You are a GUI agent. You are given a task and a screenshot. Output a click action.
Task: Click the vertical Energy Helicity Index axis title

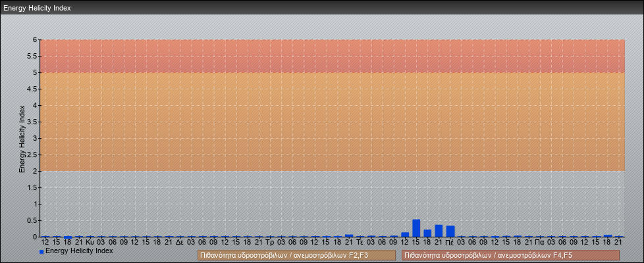pyautogui.click(x=22, y=139)
